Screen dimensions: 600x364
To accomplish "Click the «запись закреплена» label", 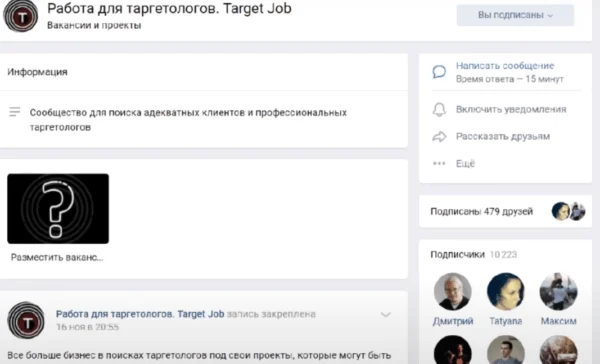I will pyautogui.click(x=271, y=314).
